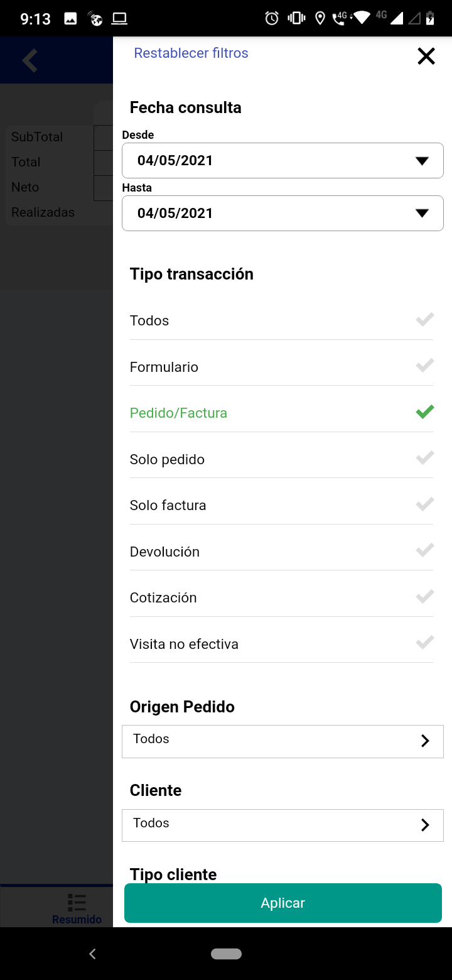Image resolution: width=452 pixels, height=980 pixels.
Task: Tap the checkmark icon beside Cotización
Action: coord(425,597)
